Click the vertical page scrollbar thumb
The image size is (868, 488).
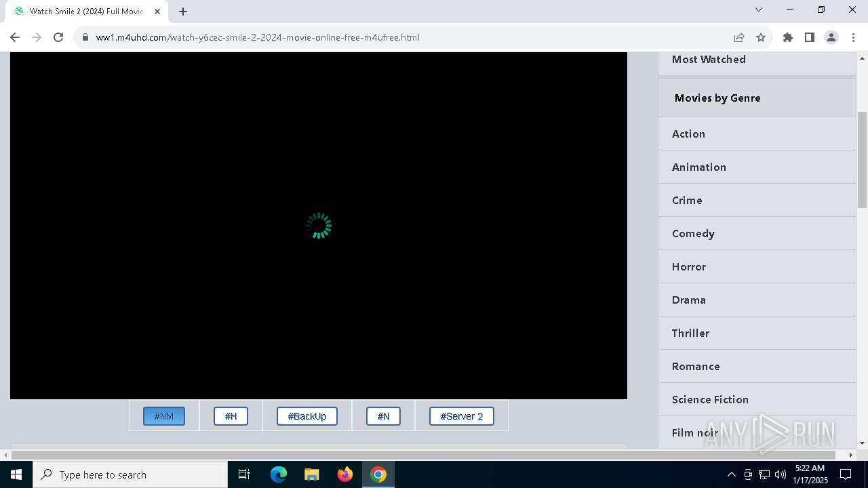(x=862, y=159)
